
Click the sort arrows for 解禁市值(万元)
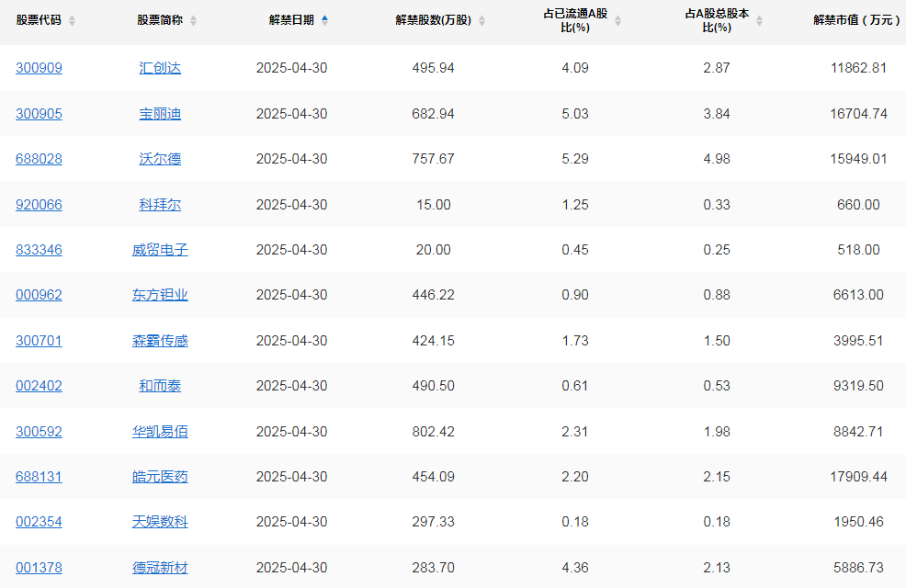click(902, 20)
